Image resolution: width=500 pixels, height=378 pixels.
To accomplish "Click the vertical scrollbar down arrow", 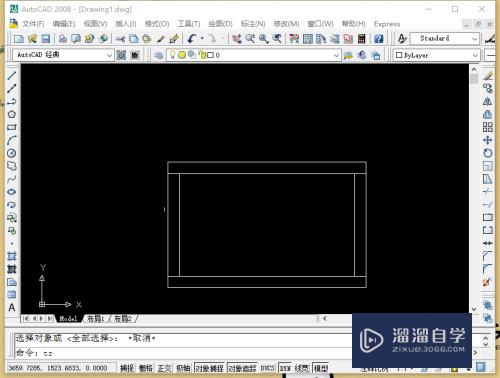I will tap(474, 309).
